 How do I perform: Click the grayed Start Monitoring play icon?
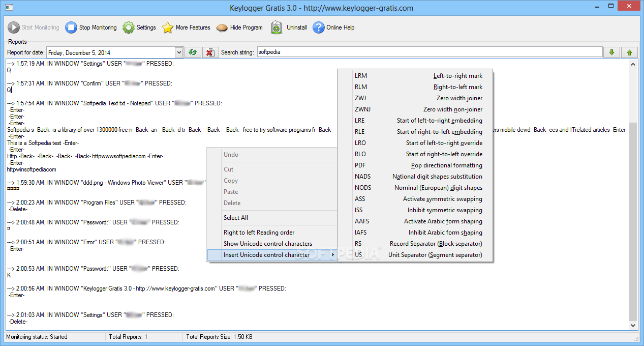pyautogui.click(x=14, y=27)
